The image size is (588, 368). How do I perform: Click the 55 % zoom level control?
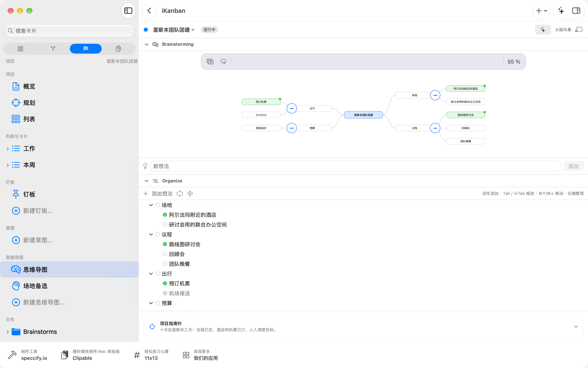point(514,62)
